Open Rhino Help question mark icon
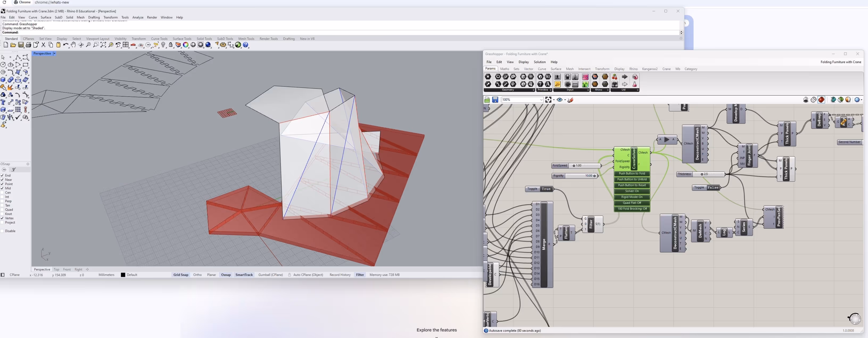This screenshot has width=868, height=338. pos(246,45)
